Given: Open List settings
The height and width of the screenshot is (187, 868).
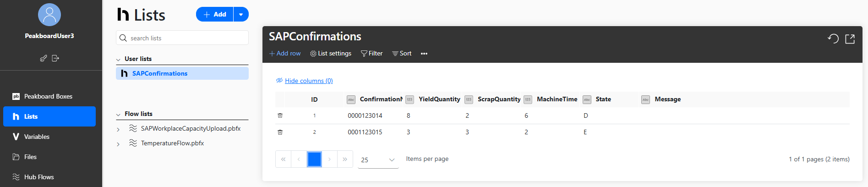Looking at the screenshot, I should click(x=331, y=53).
